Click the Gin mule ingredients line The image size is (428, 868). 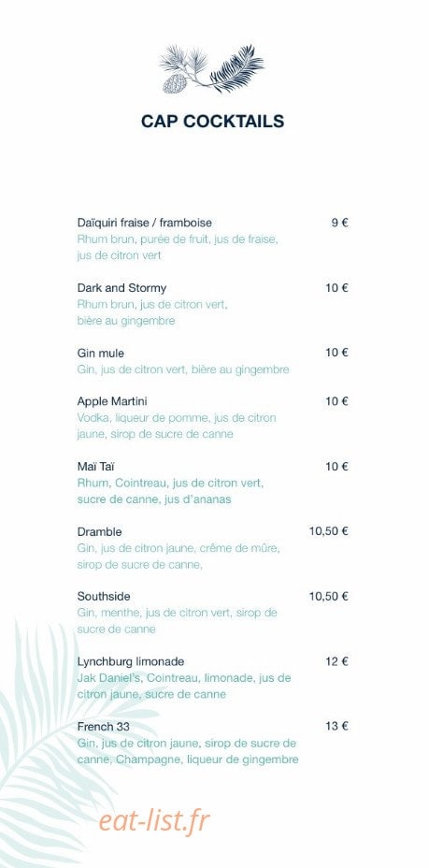tap(183, 369)
